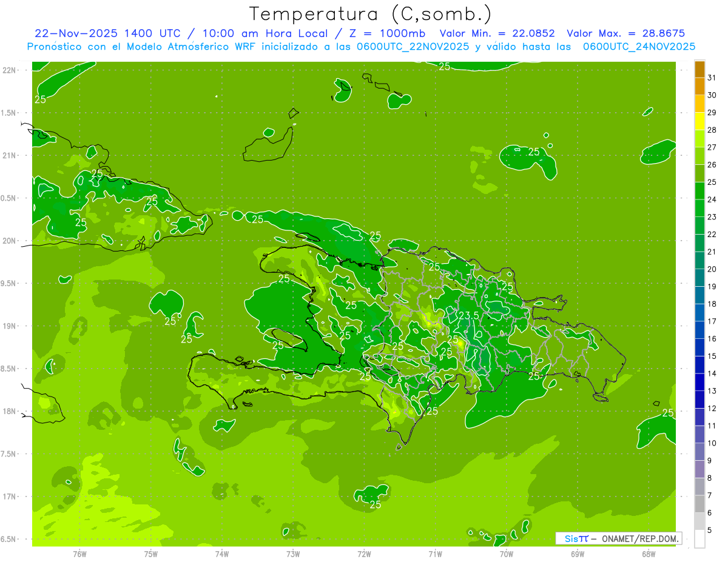
Task: Click the "28" value on the color scale
Action: click(x=712, y=130)
